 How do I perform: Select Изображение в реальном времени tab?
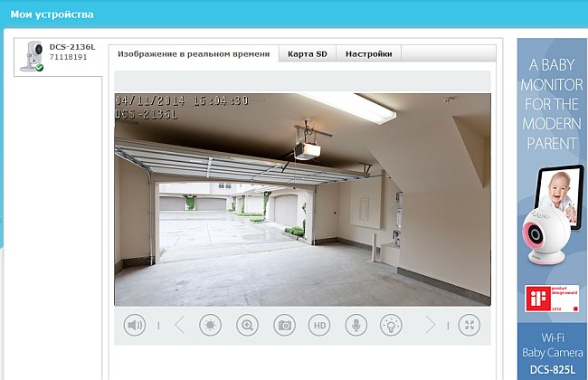click(x=194, y=54)
